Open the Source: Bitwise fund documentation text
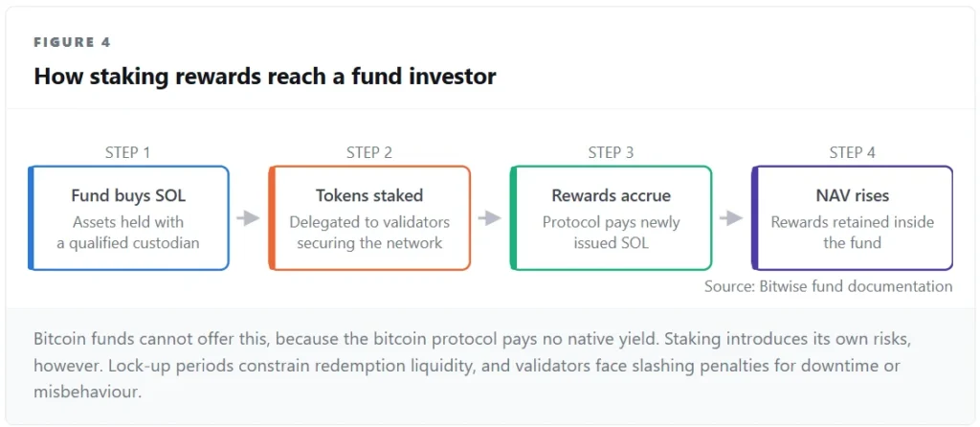 tap(829, 286)
